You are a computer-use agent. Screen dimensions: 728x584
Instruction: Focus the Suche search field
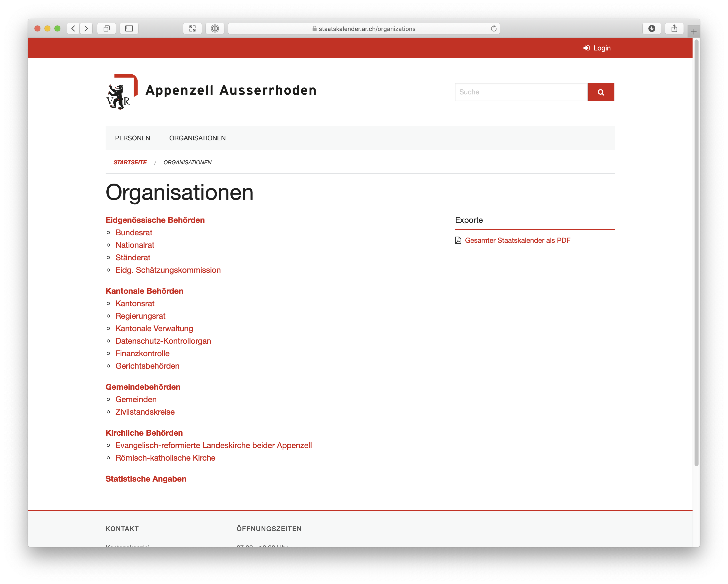[x=521, y=92]
